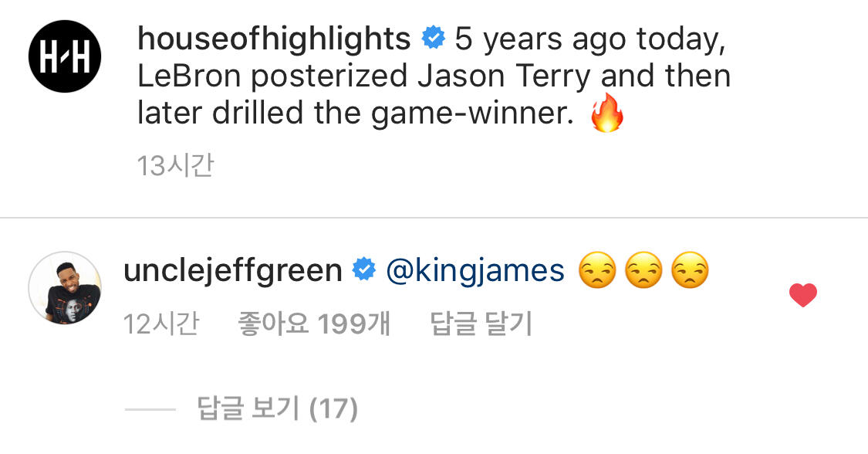Unlike unclejeffgreen's comment via red heart
This screenshot has height=454, width=868.
pyautogui.click(x=803, y=295)
